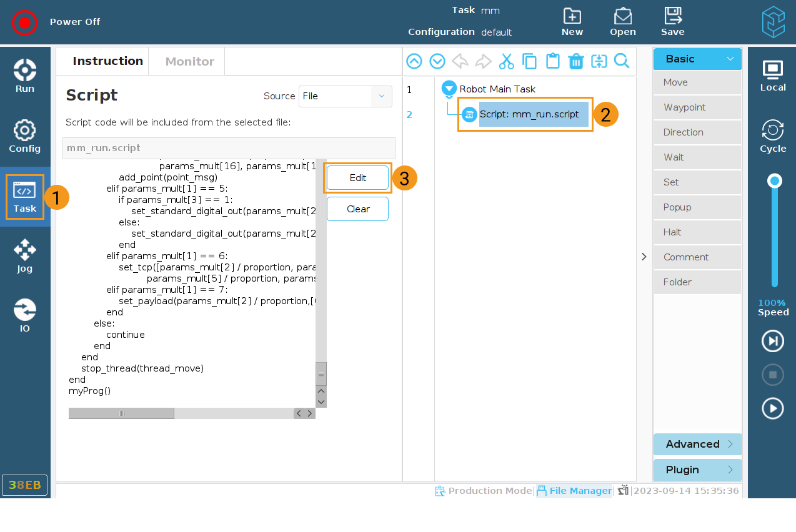Click the copy icon in toolbar
This screenshot has height=532, width=796.
529,61
